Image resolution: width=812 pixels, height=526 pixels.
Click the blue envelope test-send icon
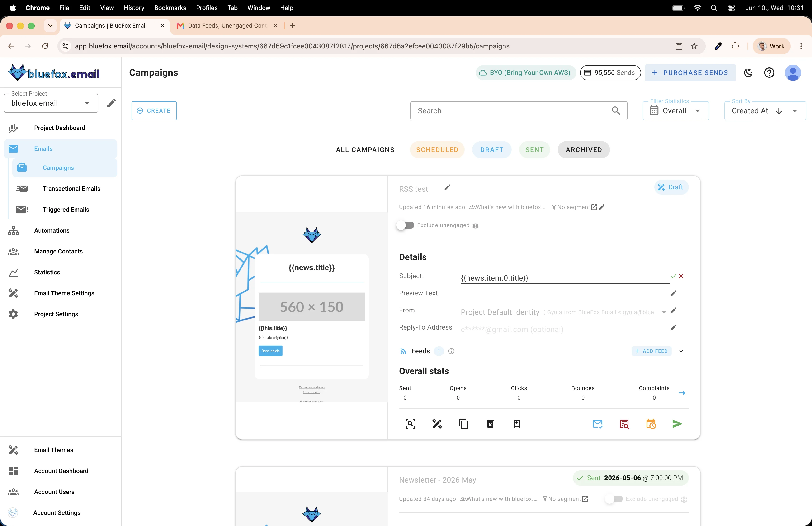point(597,424)
